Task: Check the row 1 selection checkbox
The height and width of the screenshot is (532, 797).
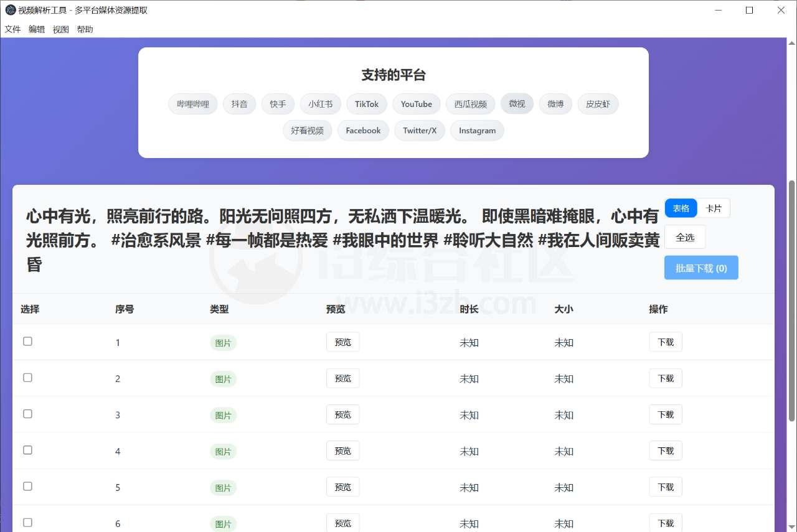Action: tap(27, 341)
